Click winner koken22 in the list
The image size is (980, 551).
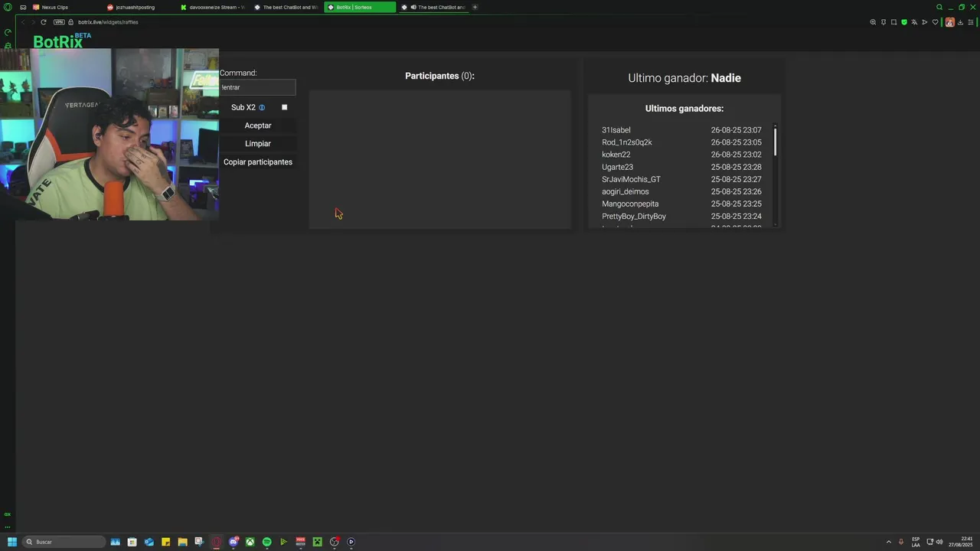pyautogui.click(x=616, y=155)
